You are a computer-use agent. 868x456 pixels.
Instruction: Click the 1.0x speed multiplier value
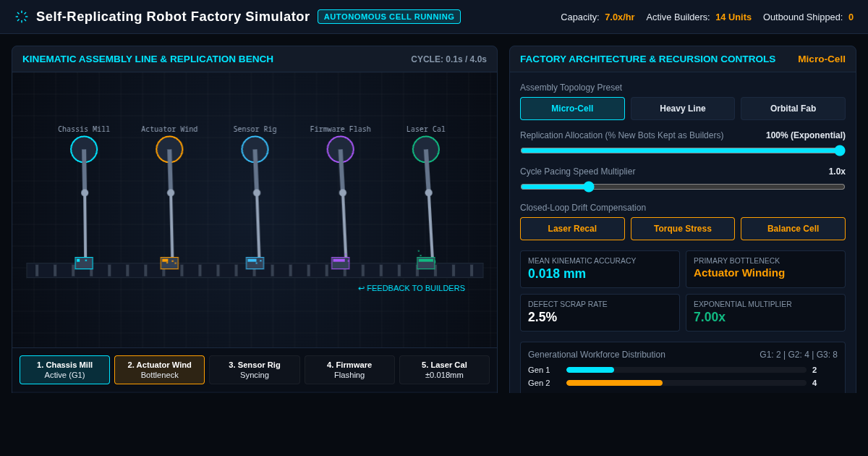tap(837, 172)
